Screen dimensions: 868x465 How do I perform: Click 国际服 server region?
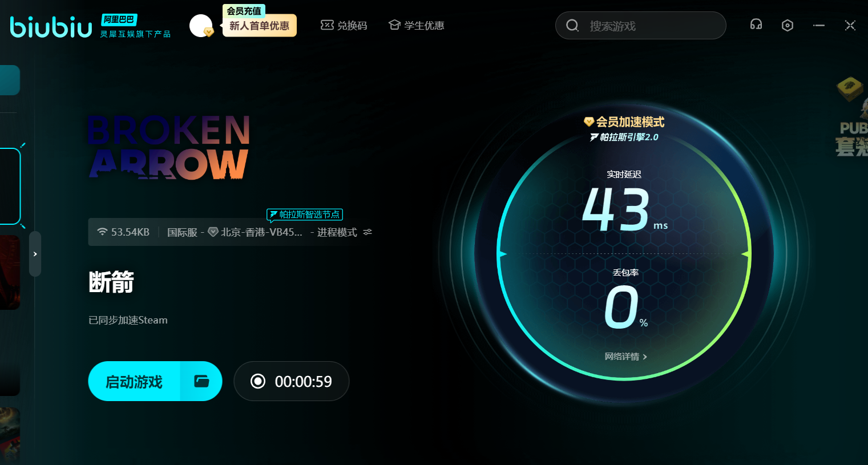coord(182,232)
